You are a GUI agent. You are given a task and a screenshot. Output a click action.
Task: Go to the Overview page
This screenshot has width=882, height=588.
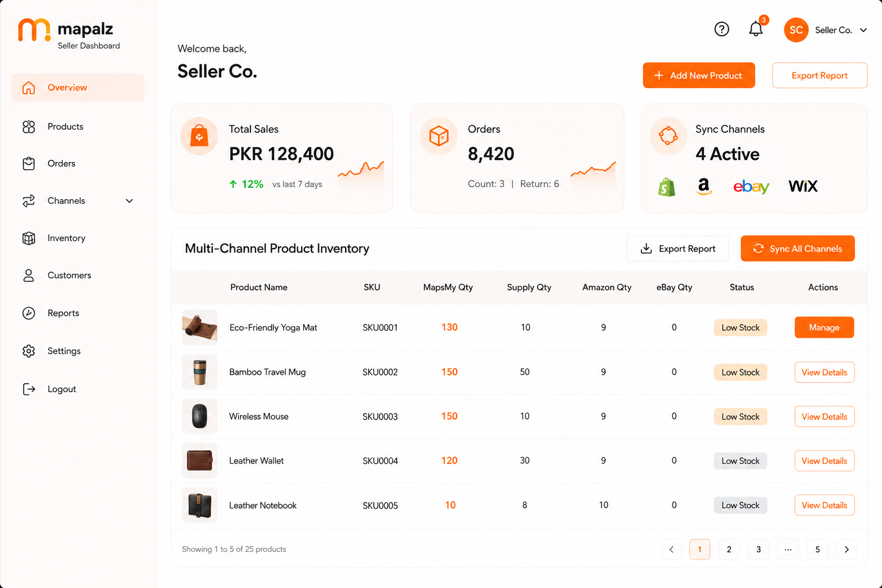(78, 87)
